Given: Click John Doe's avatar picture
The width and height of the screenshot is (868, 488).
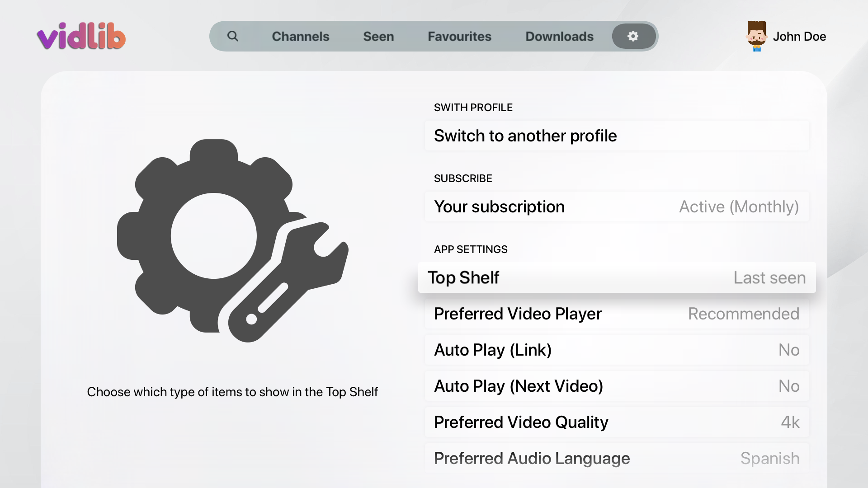Looking at the screenshot, I should 756,36.
